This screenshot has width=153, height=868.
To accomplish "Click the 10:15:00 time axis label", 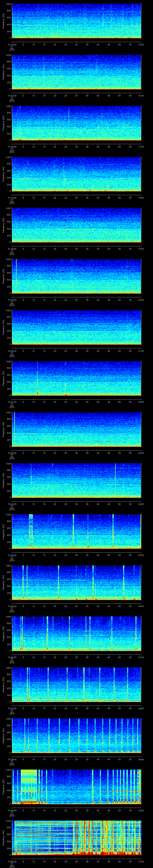I will [x=12, y=96].
